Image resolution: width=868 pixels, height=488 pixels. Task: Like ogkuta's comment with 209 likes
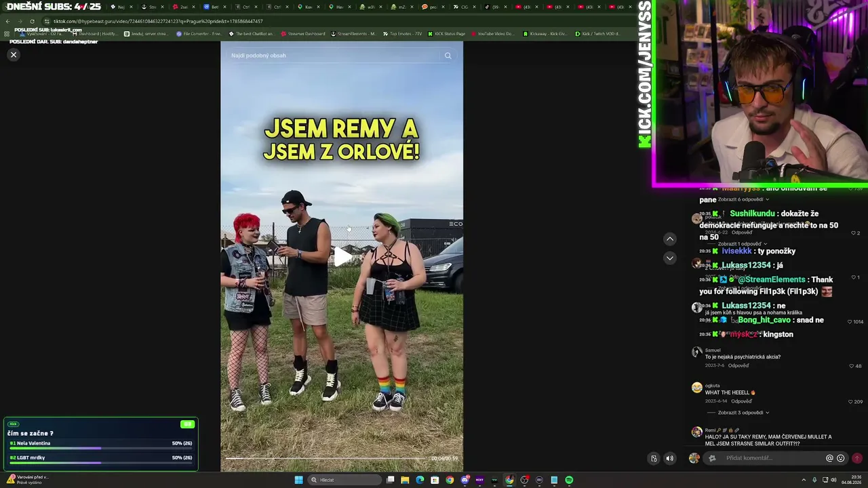click(x=851, y=402)
